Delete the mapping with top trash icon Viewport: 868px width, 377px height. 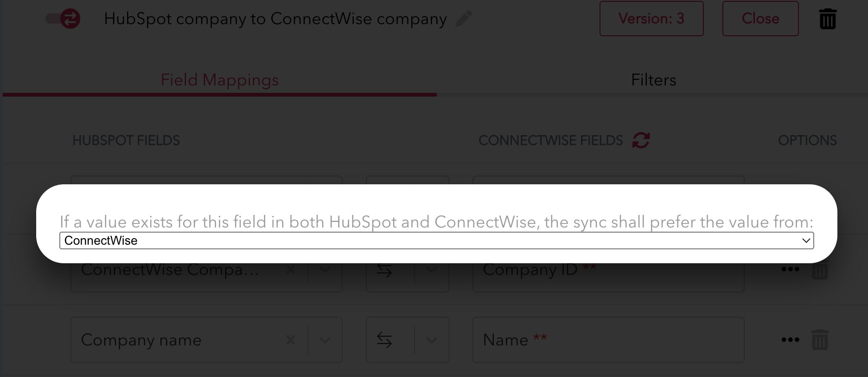click(827, 19)
